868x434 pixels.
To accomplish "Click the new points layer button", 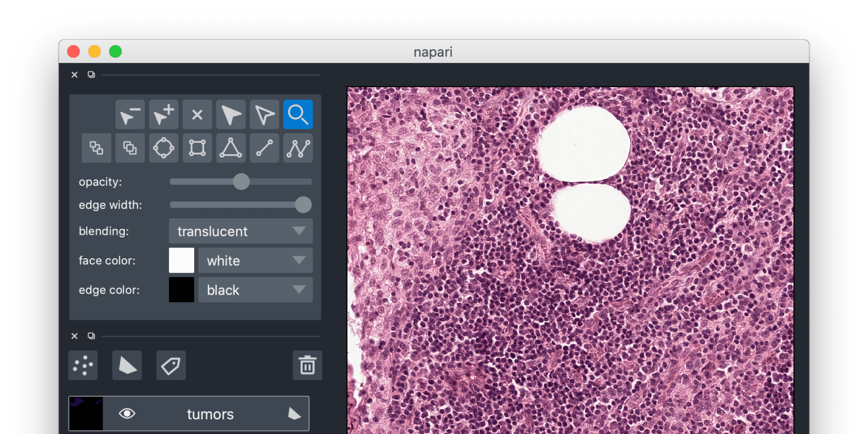I will [83, 365].
